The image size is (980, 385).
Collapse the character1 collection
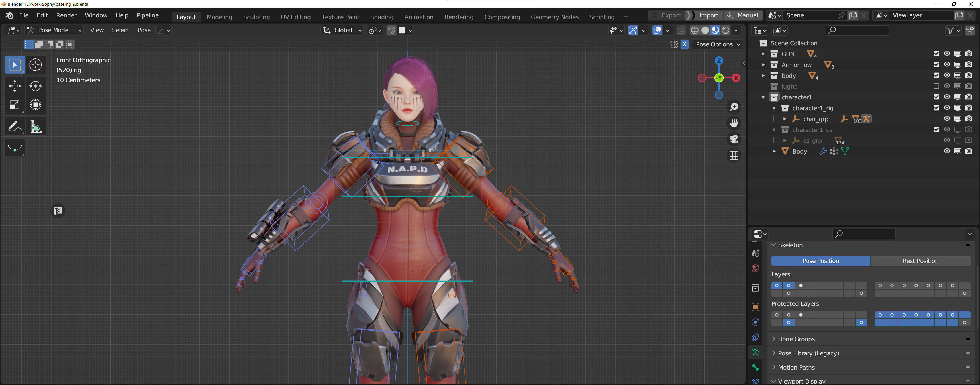coord(763,97)
